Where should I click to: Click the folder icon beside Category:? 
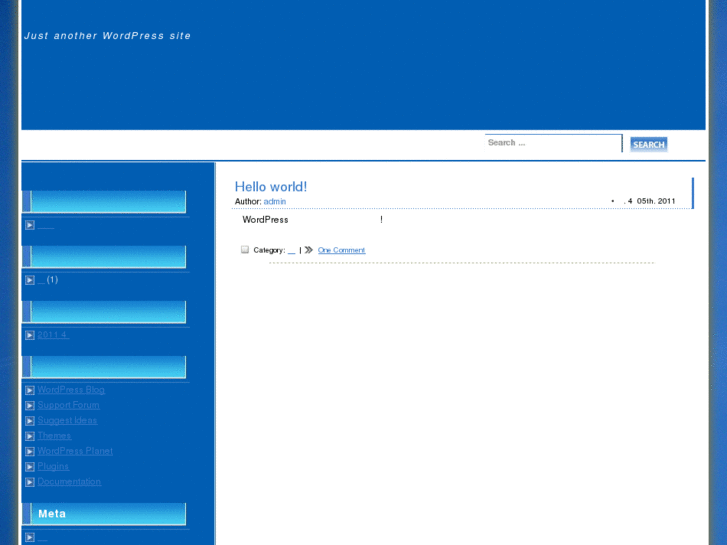click(x=245, y=250)
